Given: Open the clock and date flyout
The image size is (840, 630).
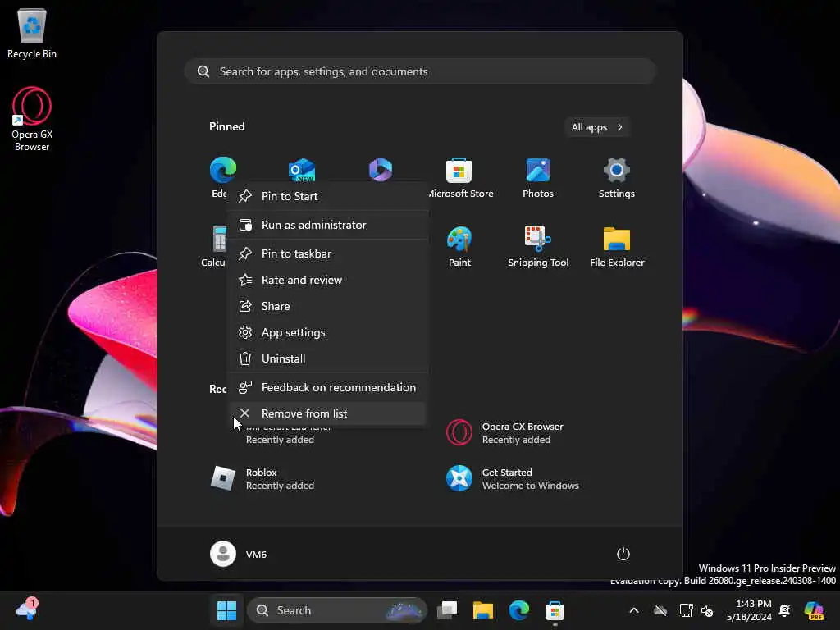Looking at the screenshot, I should (x=749, y=610).
